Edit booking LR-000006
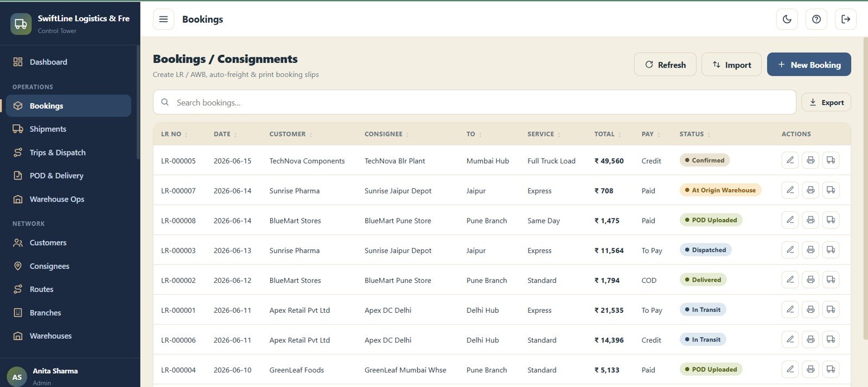Viewport: 868px width, 387px height. tap(790, 339)
